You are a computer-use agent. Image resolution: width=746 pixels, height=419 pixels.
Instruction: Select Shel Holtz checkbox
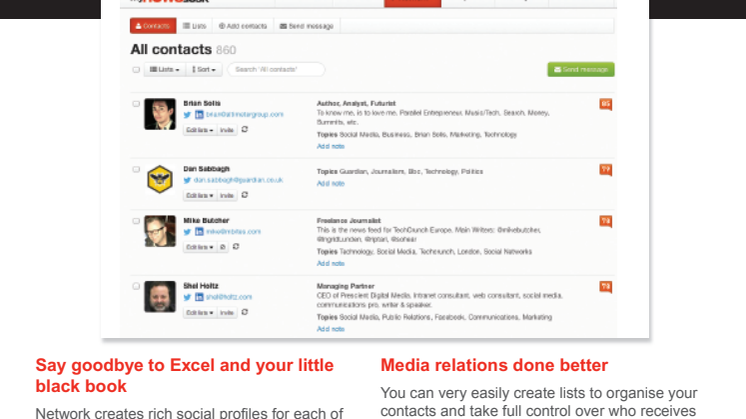pos(136,286)
